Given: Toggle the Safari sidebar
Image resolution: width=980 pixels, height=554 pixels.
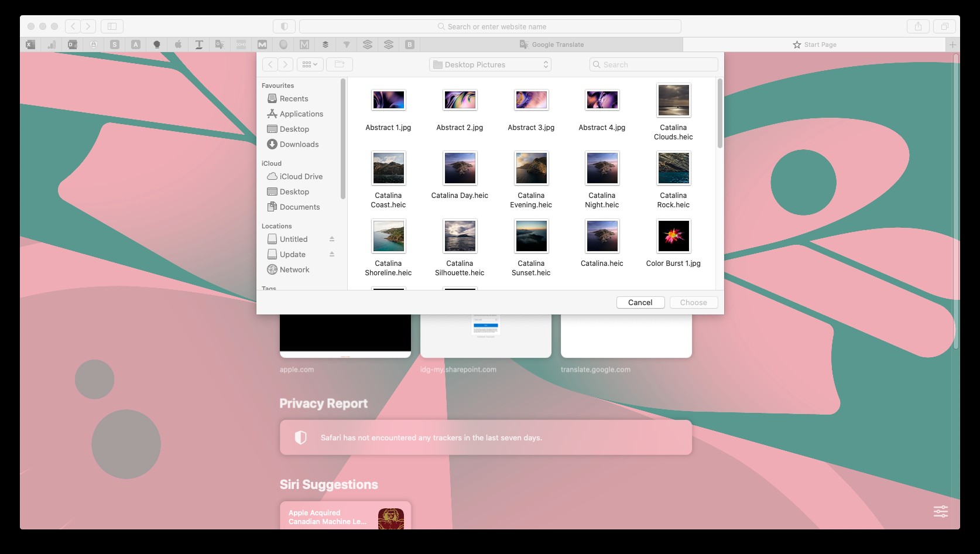Looking at the screenshot, I should point(111,26).
